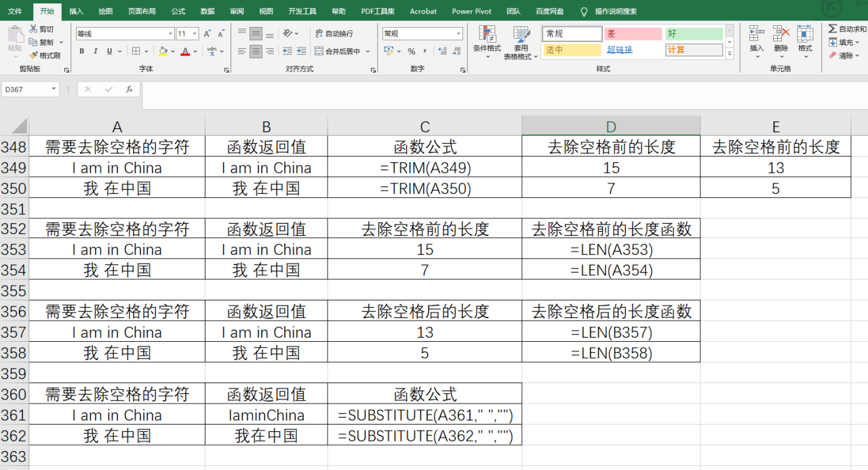Expand the font color dropdown arrow

click(x=196, y=51)
